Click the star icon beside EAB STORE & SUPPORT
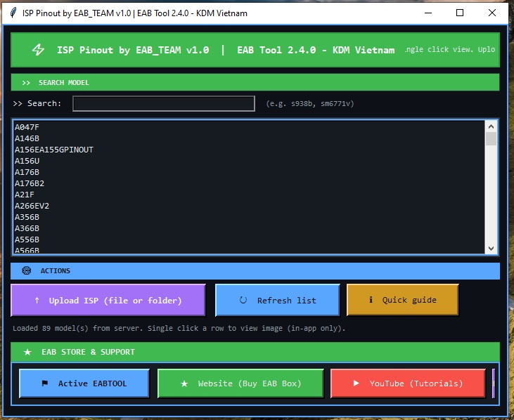The width and height of the screenshot is (514, 420). [27, 352]
